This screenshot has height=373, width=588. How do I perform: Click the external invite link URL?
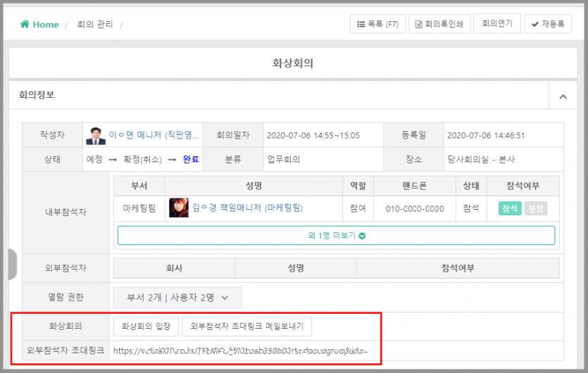(x=240, y=351)
